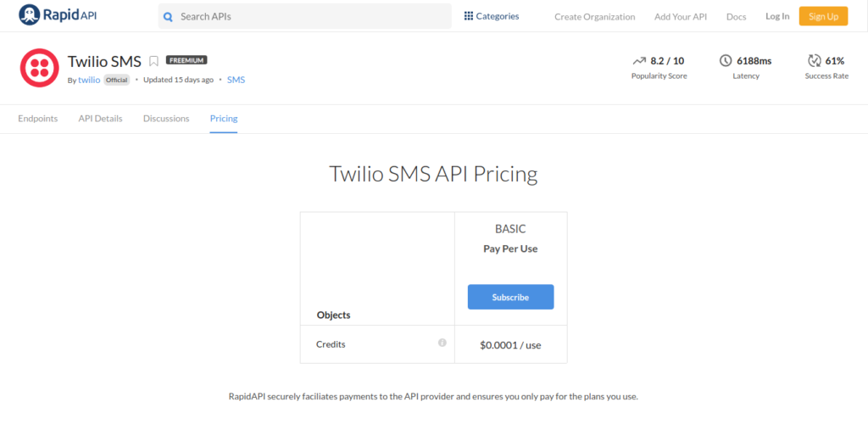Viewport: 868px width, 424px height.
Task: Select the Pricing tab
Action: (224, 119)
